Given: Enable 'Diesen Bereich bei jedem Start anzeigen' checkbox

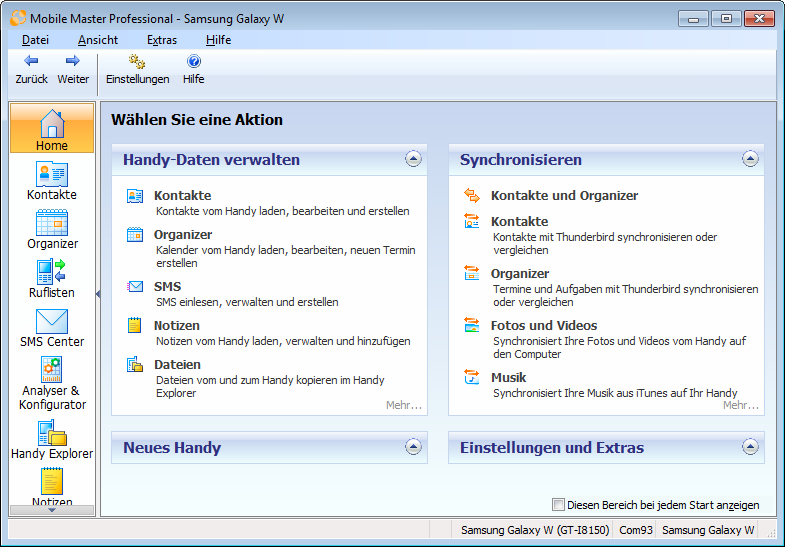Looking at the screenshot, I should pyautogui.click(x=559, y=505).
